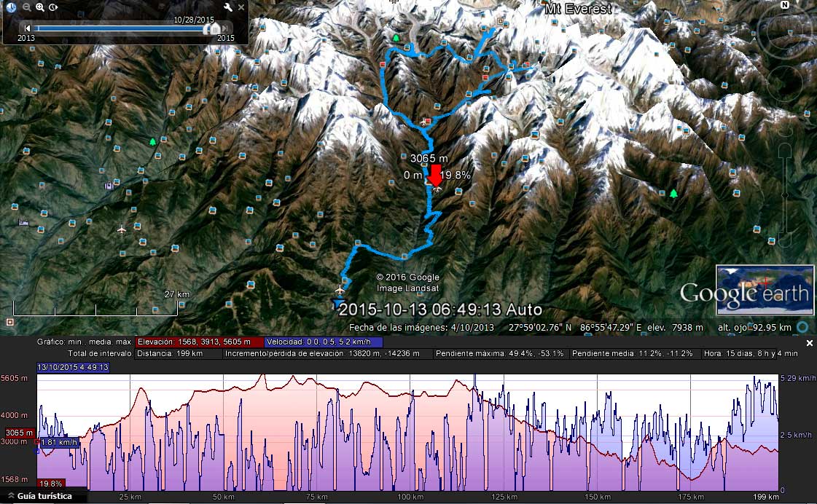Step forward to the time slider end
Image resolution: width=817 pixels, height=504 pixels.
click(225, 28)
